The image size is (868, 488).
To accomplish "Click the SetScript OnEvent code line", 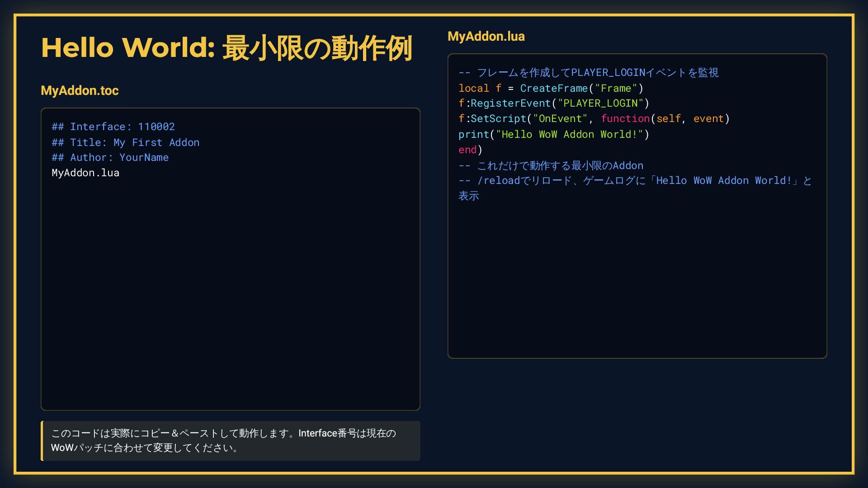I will point(594,119).
